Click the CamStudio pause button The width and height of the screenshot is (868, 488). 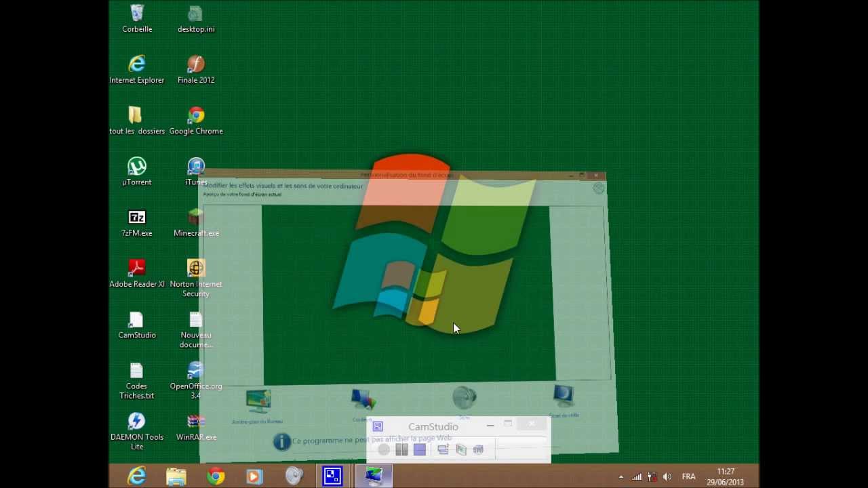point(401,449)
